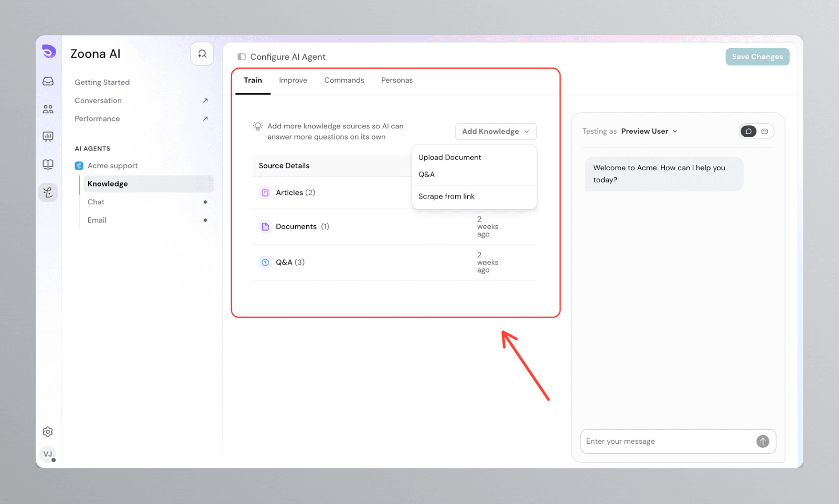Open the Preview User dropdown
Image resolution: width=839 pixels, height=504 pixels.
[x=649, y=132]
